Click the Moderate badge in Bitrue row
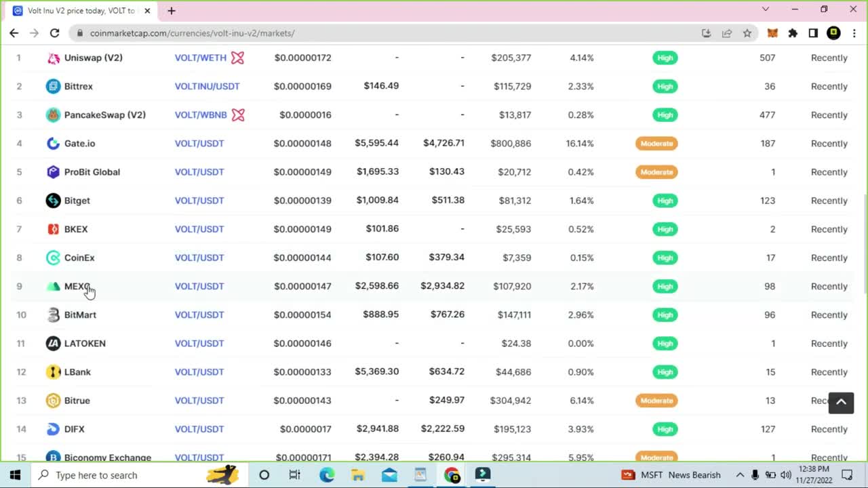Viewport: 868px width, 488px height. click(x=656, y=401)
